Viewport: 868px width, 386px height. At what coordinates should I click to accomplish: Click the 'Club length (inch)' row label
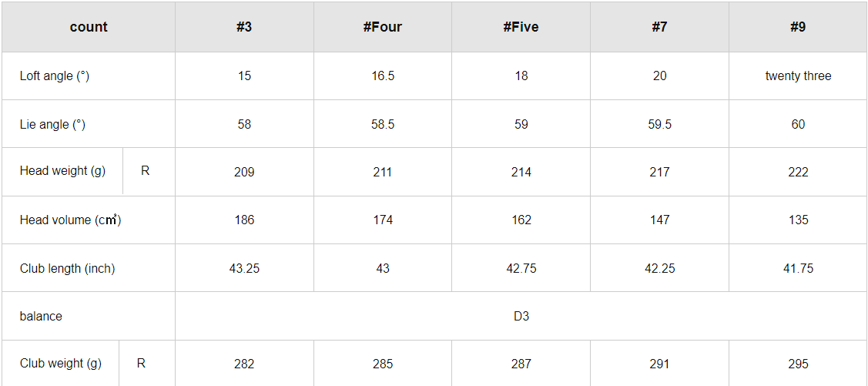pyautogui.click(x=67, y=268)
